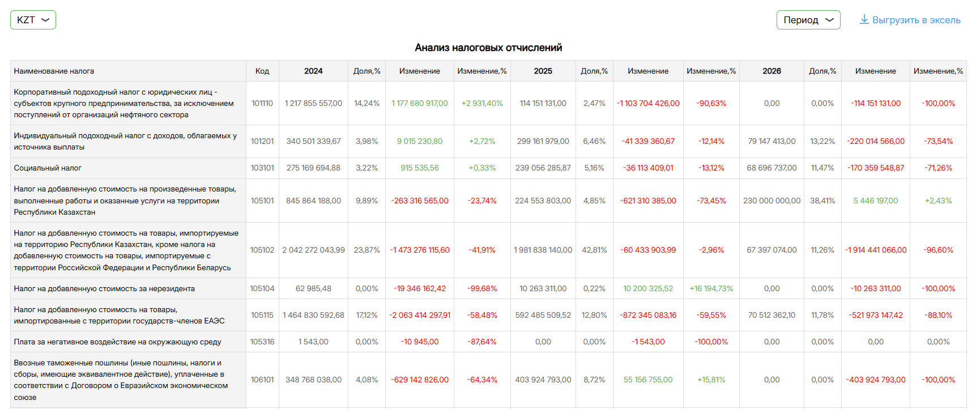Click the Анализ налоговых отчислений title

click(488, 48)
